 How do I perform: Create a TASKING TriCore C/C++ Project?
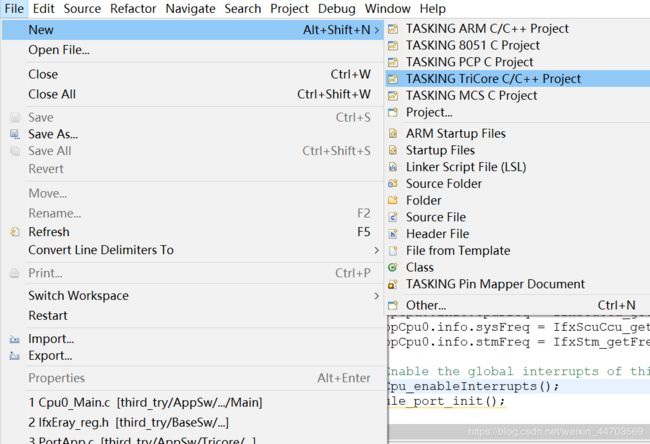518,79
